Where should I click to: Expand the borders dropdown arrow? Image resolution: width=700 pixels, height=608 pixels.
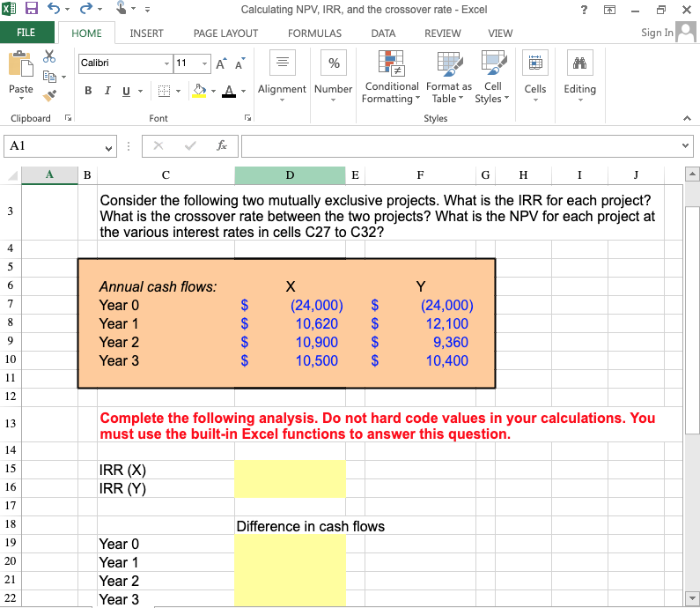pos(178,91)
